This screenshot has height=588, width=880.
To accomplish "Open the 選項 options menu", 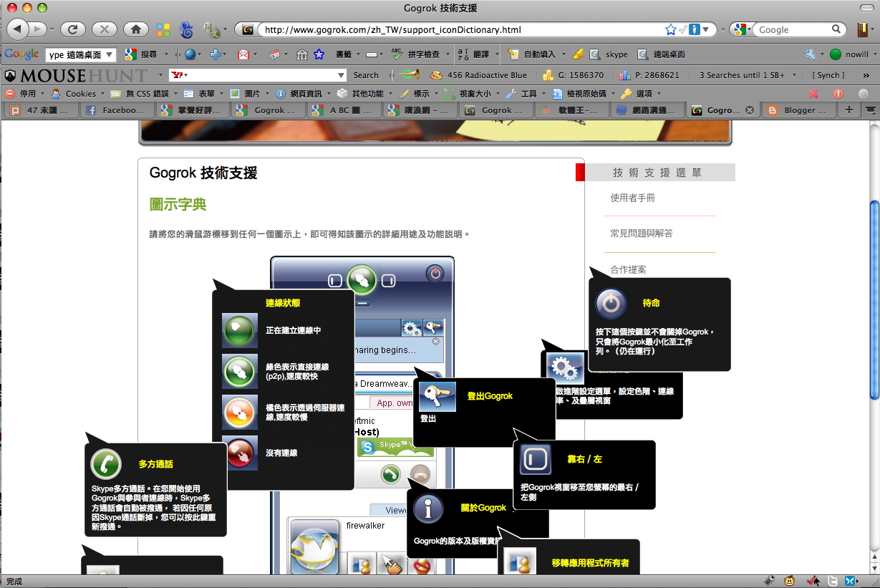I will coord(639,94).
